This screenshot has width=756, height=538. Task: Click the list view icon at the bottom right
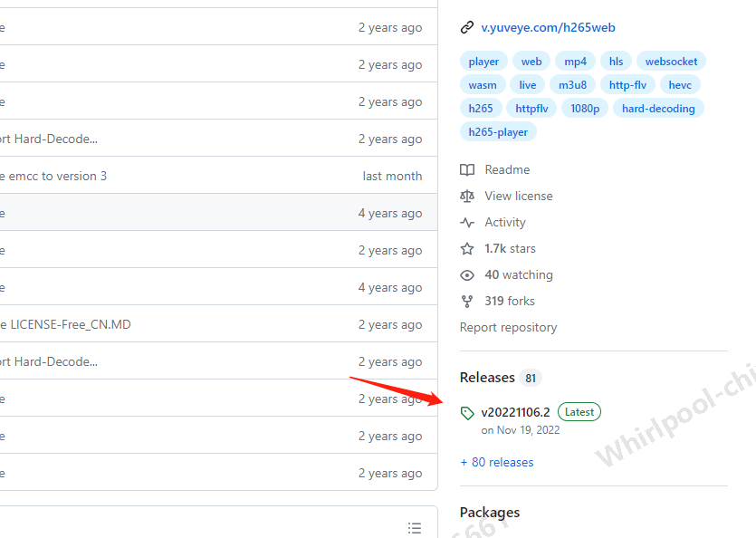[x=415, y=528]
